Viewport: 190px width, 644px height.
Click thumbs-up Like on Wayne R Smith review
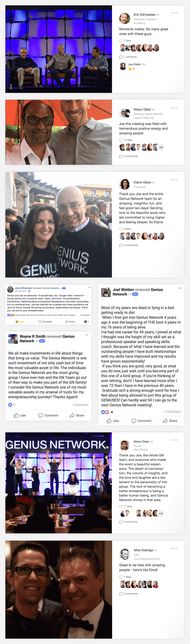[x=20, y=415]
